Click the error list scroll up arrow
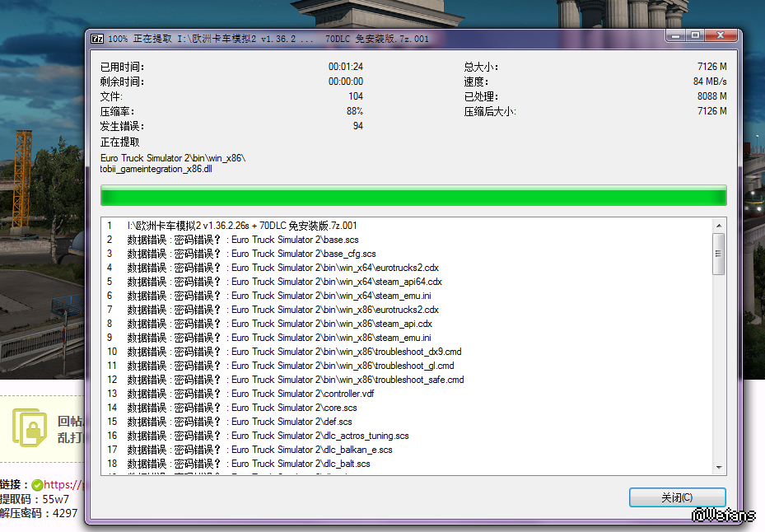 point(719,226)
